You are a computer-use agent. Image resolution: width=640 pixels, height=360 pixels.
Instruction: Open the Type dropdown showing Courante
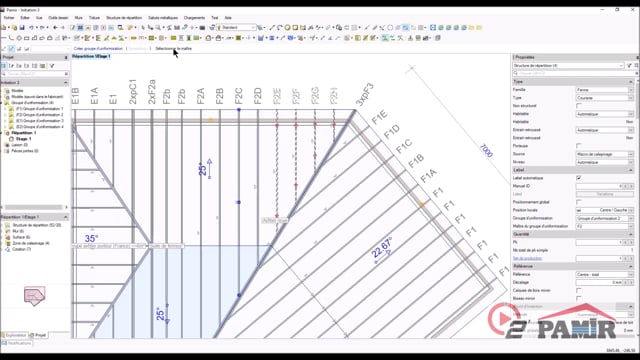pos(604,98)
